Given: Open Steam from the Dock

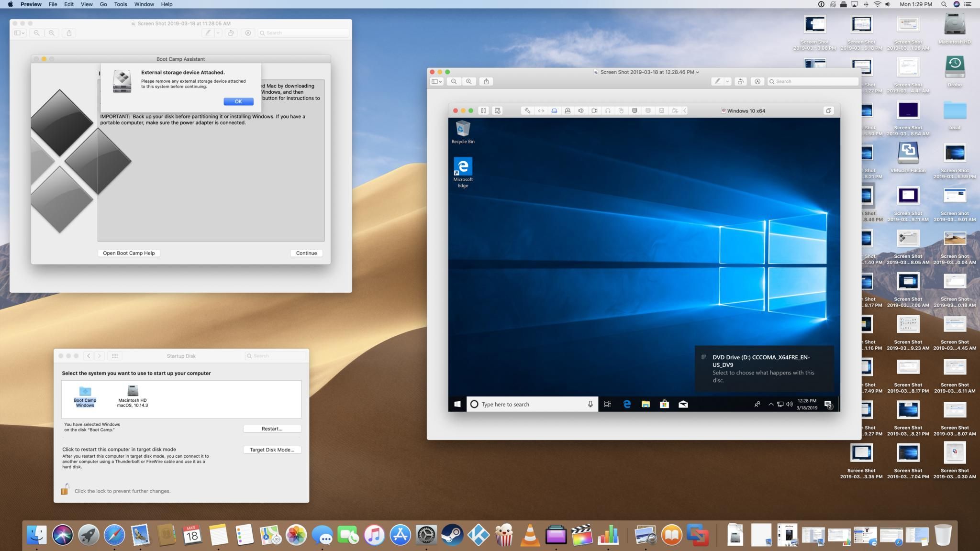Looking at the screenshot, I should pyautogui.click(x=452, y=535).
